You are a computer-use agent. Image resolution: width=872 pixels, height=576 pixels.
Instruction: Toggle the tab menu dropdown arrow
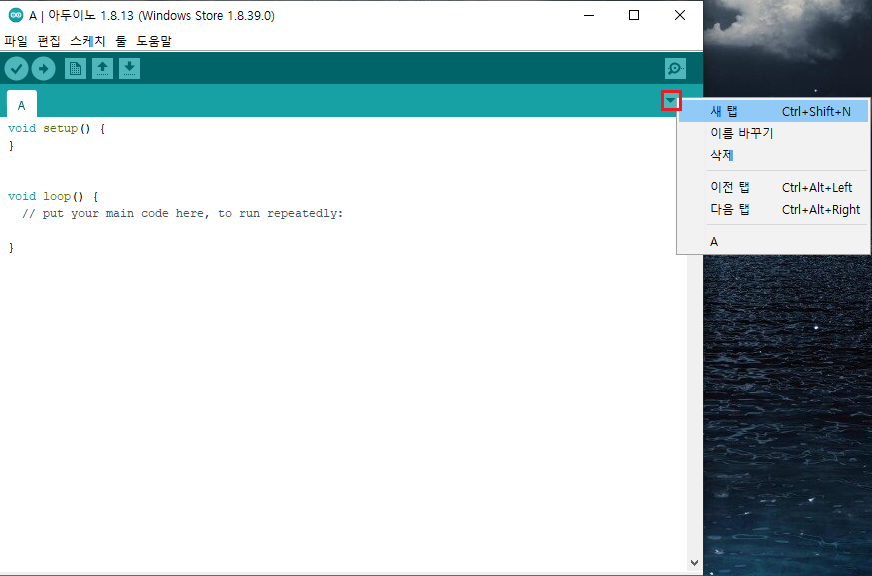[671, 101]
